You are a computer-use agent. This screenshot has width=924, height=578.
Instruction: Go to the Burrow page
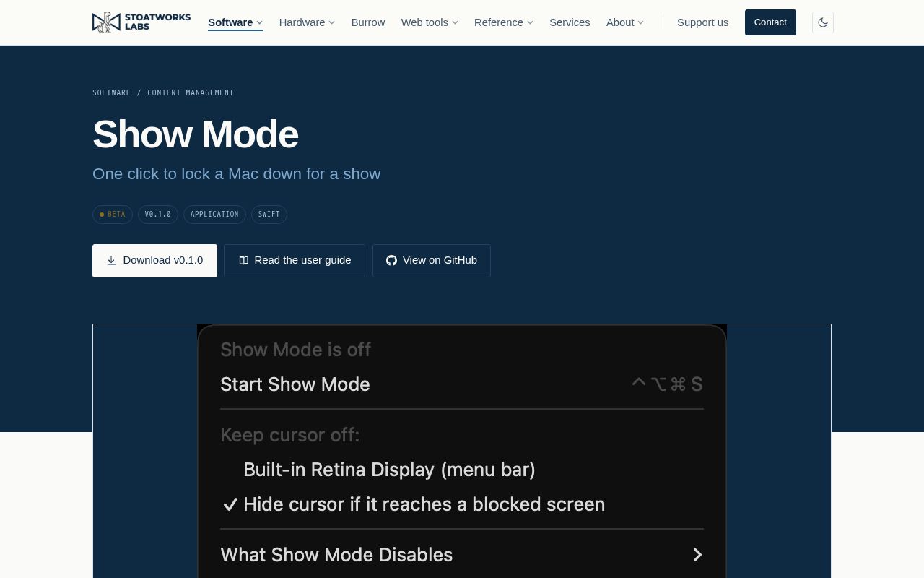(368, 22)
